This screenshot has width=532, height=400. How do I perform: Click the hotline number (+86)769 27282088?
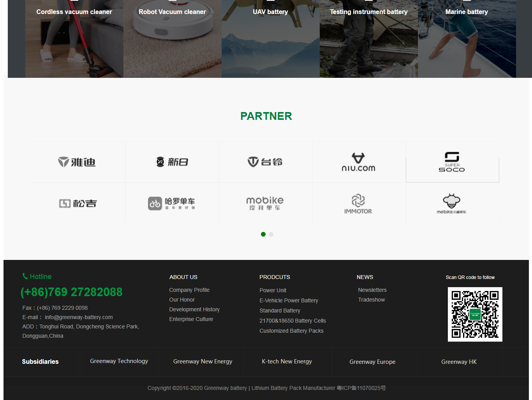[71, 292]
